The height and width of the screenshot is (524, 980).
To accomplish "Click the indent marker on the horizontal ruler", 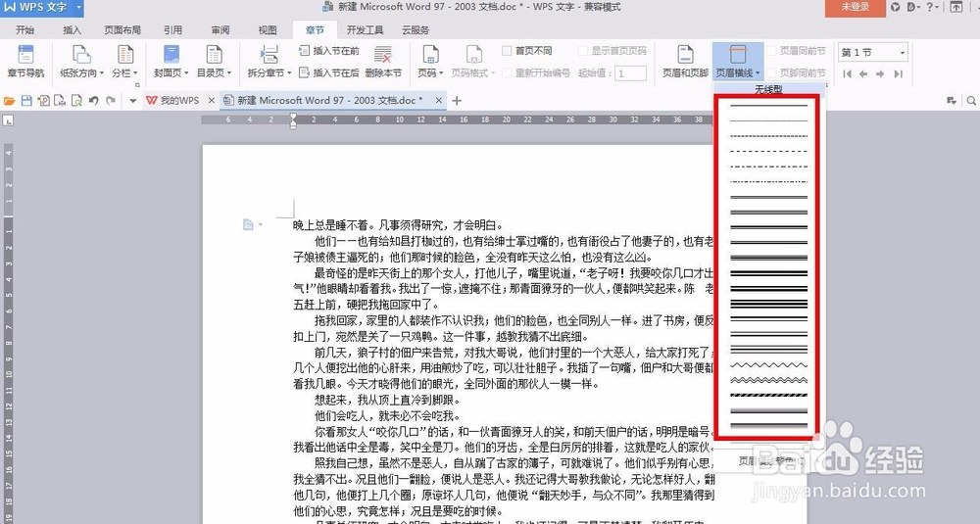I will coord(293,120).
